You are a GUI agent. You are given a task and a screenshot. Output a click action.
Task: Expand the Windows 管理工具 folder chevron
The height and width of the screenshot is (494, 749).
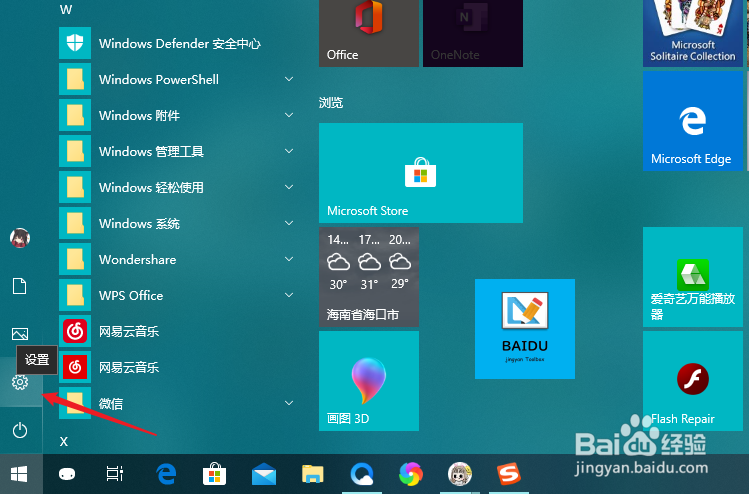(289, 151)
